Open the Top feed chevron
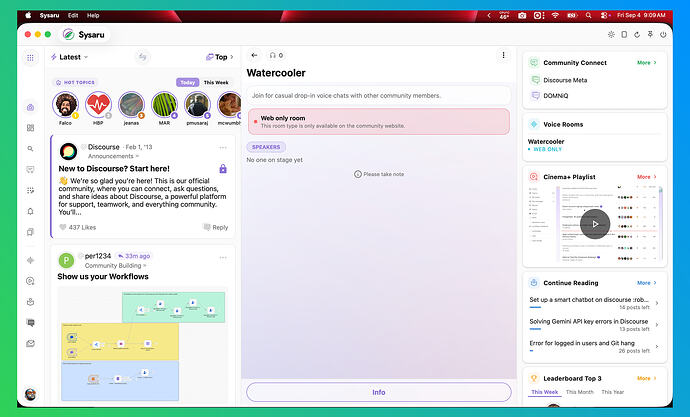Image resolution: width=690 pixels, height=417 pixels. click(x=232, y=57)
